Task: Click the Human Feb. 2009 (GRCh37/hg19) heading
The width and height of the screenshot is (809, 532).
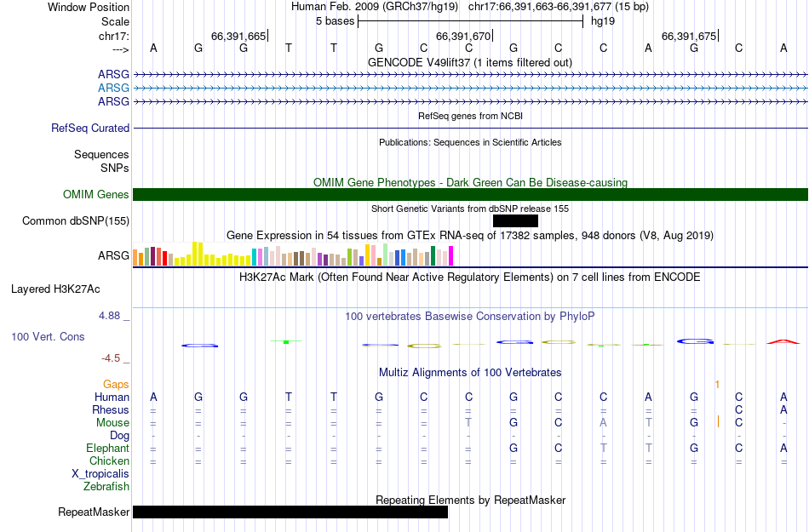Action: coord(375,7)
